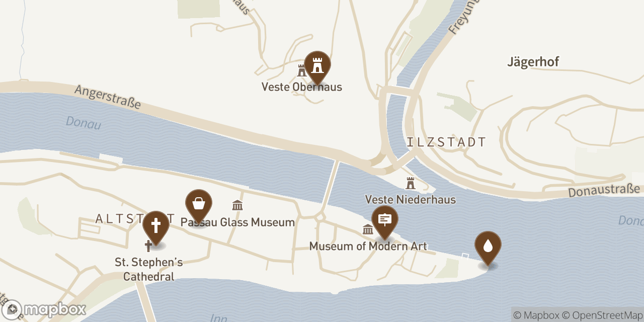Select the cross marker for St. Stephen's Cathedral
This screenshot has height=322, width=644.
155,225
